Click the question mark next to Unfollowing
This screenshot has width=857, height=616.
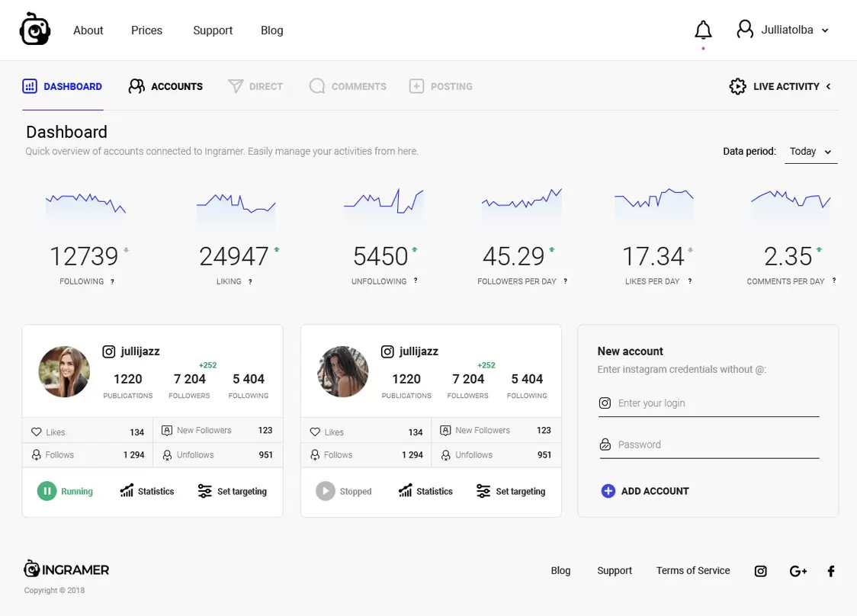[x=416, y=281]
